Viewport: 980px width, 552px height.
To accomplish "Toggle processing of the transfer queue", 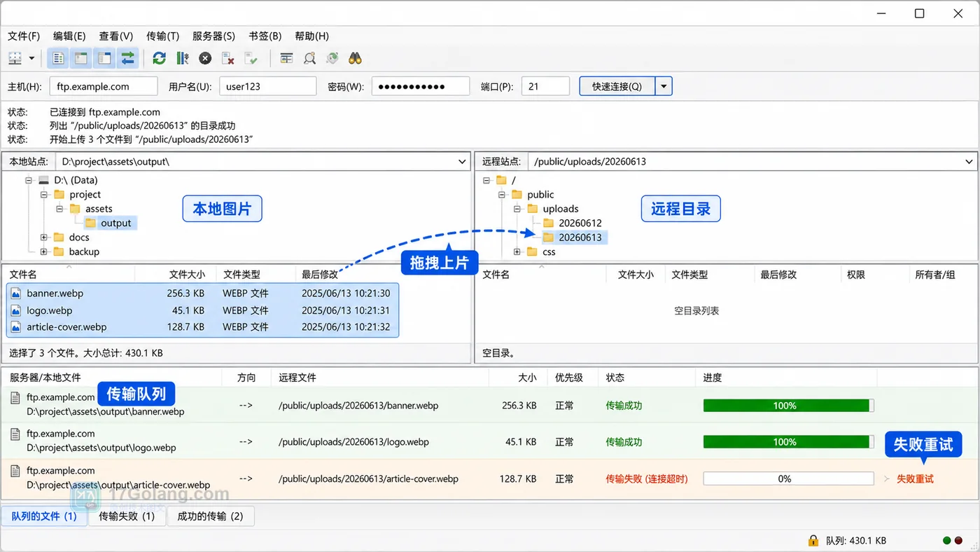I will (x=182, y=58).
